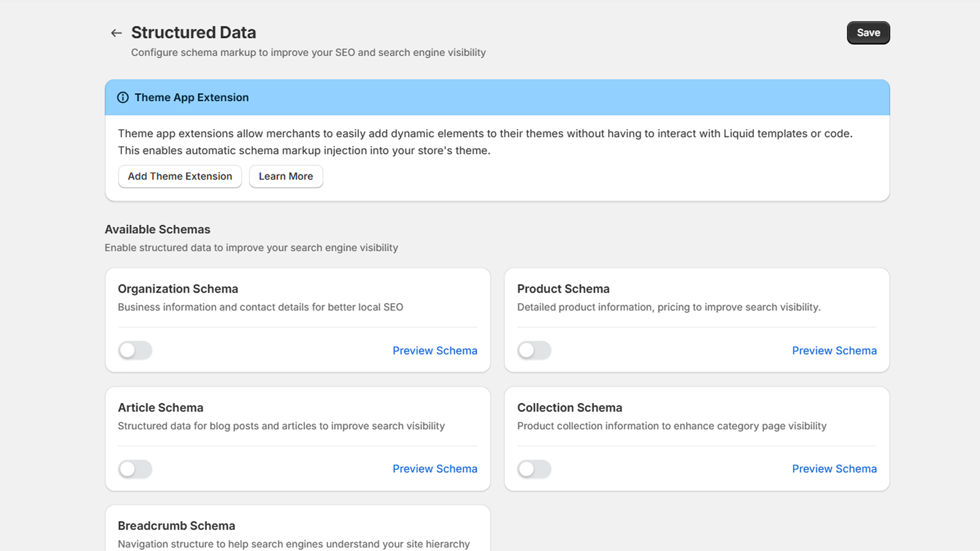Open Learn More about theme app extensions
The width and height of the screenshot is (980, 551).
point(285,176)
